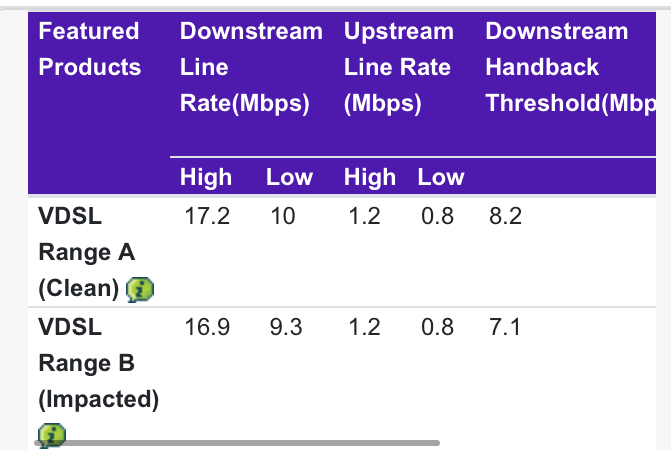The width and height of the screenshot is (671, 450).
Task: Select the 8.2 handback threshold value
Action: 505,217
